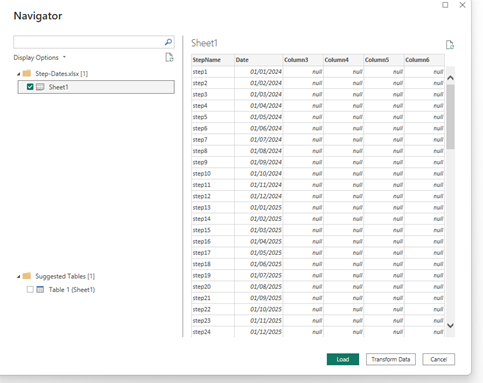Click the 01/01/2025 date cell
Image resolution: width=483 pixels, height=383 pixels.
(x=258, y=208)
